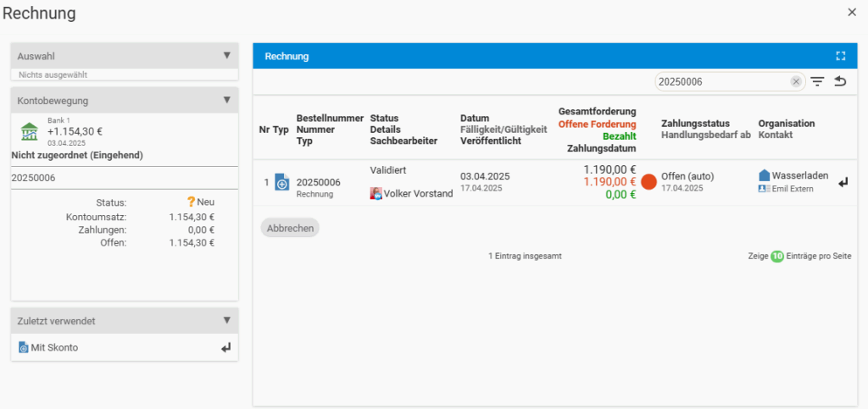Image resolution: width=868 pixels, height=409 pixels.
Task: Collapse the Auswahl panel
Action: click(x=226, y=55)
